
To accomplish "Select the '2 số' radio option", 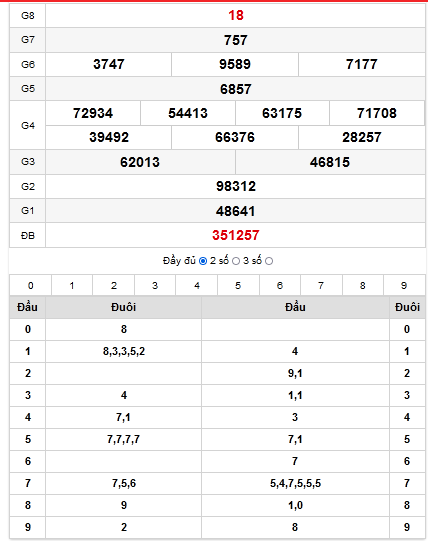I will [x=236, y=261].
